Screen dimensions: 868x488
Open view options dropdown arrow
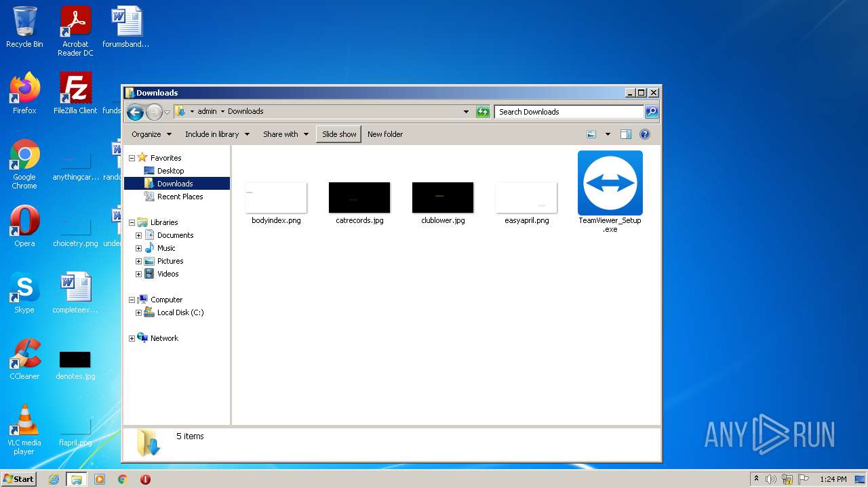608,134
